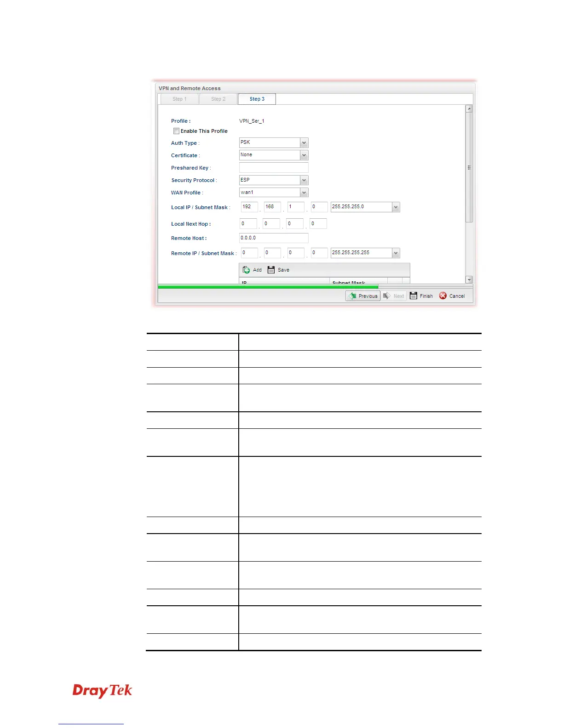This screenshot has width=563, height=728.
Task: Enable This Profile checkbox
Action: pos(176,131)
